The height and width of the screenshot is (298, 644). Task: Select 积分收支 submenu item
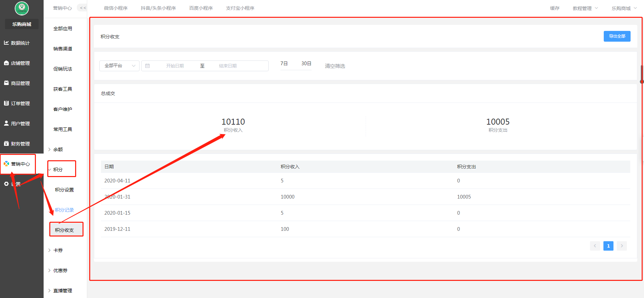point(64,230)
